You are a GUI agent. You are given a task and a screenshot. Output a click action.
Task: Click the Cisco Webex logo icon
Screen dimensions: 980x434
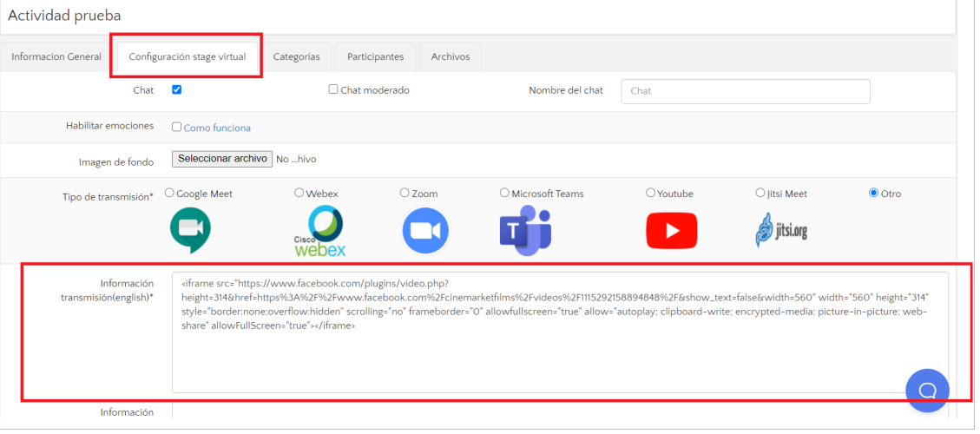[319, 232]
